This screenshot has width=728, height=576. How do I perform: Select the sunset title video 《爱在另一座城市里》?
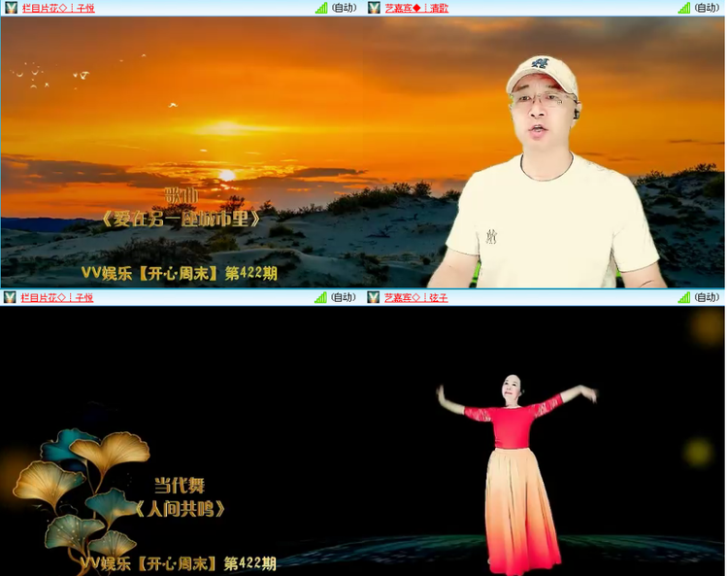(x=182, y=152)
